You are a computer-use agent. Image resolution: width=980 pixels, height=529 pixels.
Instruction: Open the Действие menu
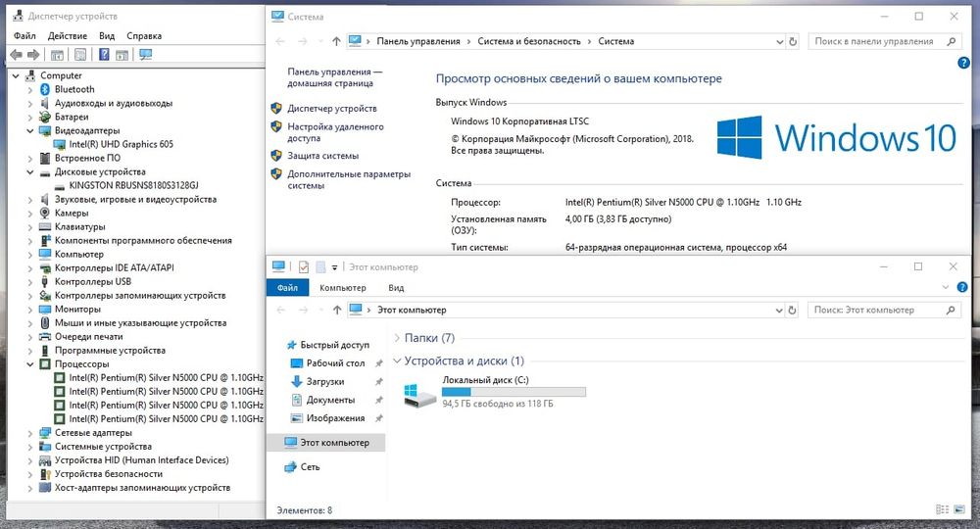click(68, 36)
